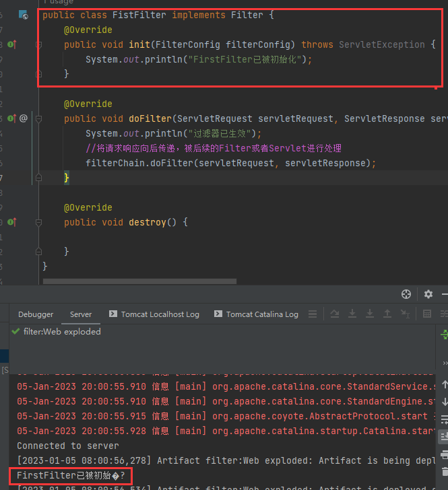Switch to the Debugger tab

[x=36, y=314]
